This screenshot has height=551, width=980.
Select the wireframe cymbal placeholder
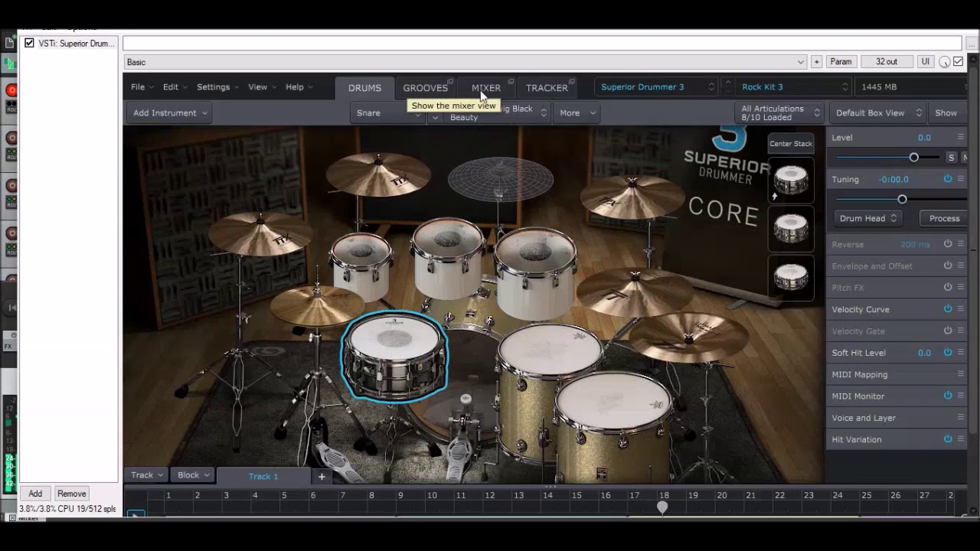[500, 180]
